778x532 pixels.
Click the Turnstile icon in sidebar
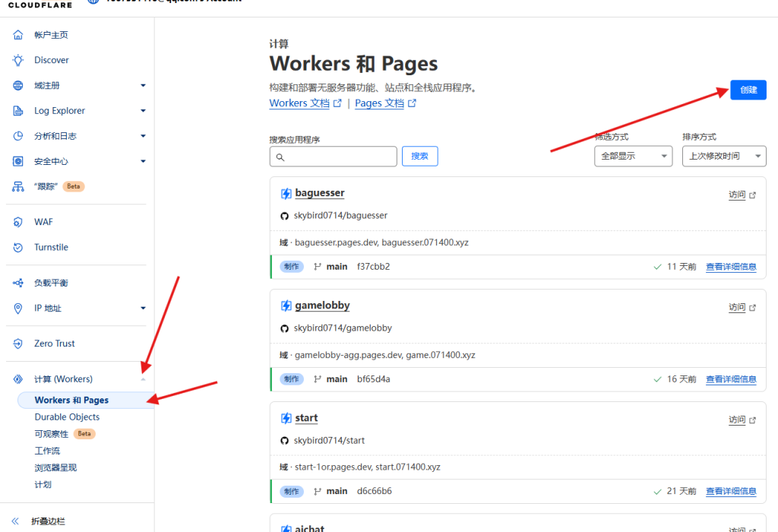(x=18, y=247)
